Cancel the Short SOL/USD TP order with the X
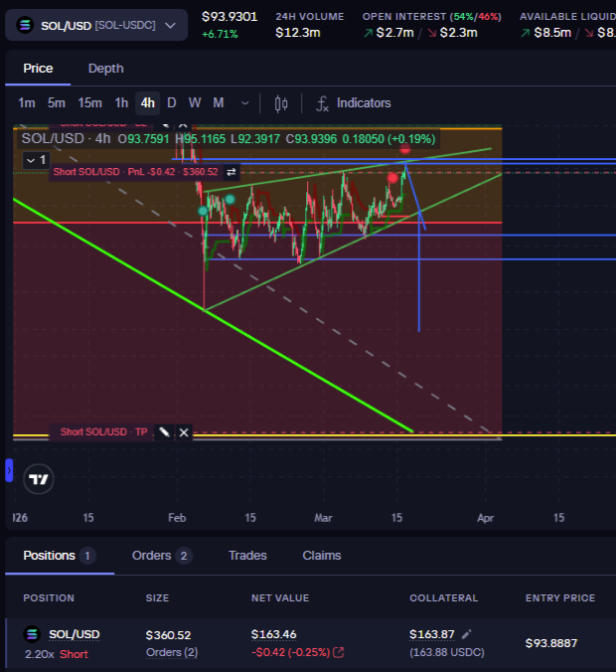Image resolution: width=616 pixels, height=672 pixels. (184, 432)
